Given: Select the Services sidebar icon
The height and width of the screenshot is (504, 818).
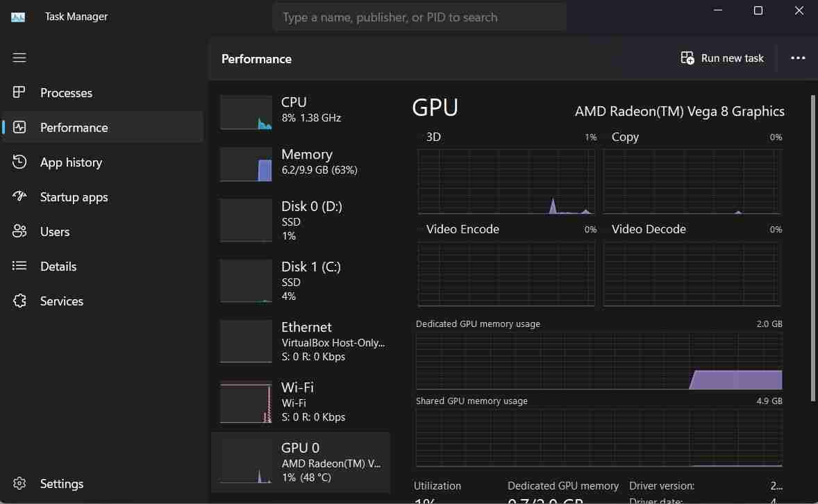Looking at the screenshot, I should 19,301.
